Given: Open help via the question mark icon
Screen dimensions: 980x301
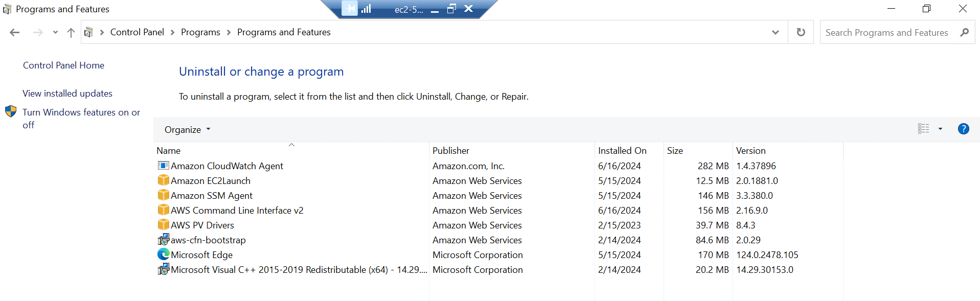Looking at the screenshot, I should point(963,128).
